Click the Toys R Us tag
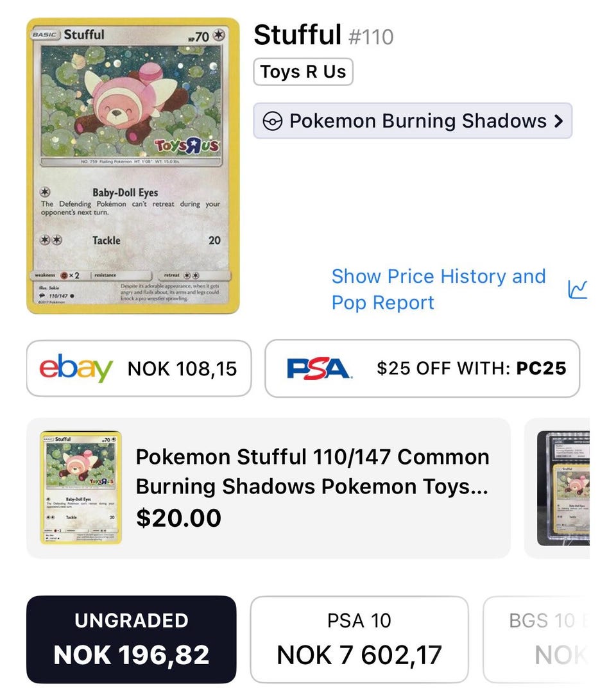Image resolution: width=616 pixels, height=693 pixels. click(x=303, y=72)
